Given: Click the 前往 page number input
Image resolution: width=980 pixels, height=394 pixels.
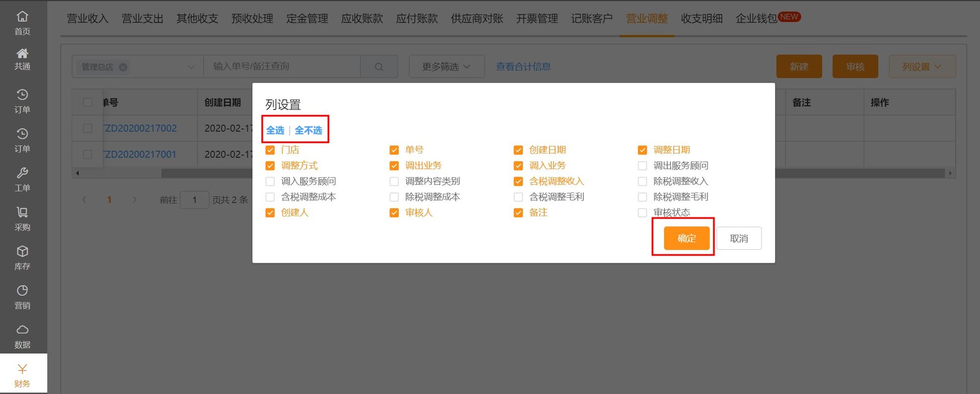Looking at the screenshot, I should click(195, 200).
